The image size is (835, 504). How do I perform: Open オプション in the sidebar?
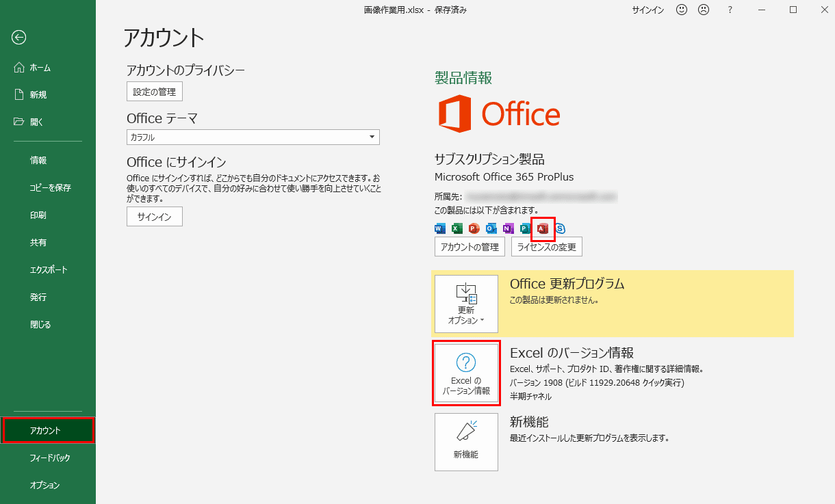pyautogui.click(x=48, y=485)
